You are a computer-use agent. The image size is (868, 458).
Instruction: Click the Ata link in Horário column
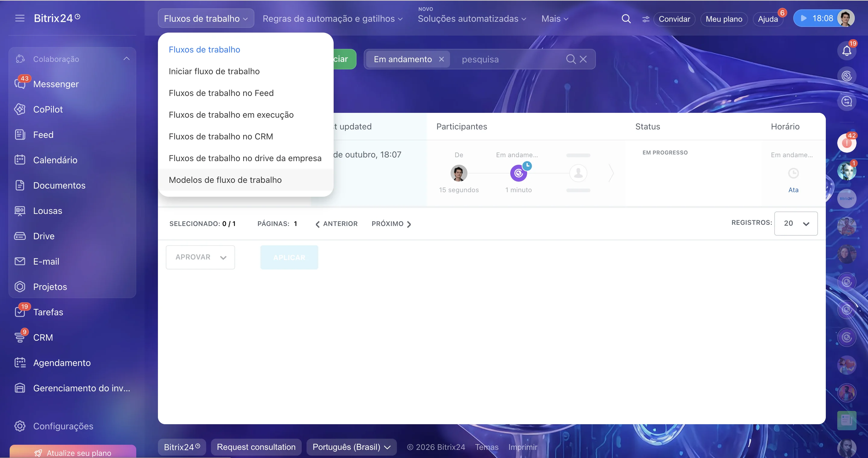(x=793, y=190)
